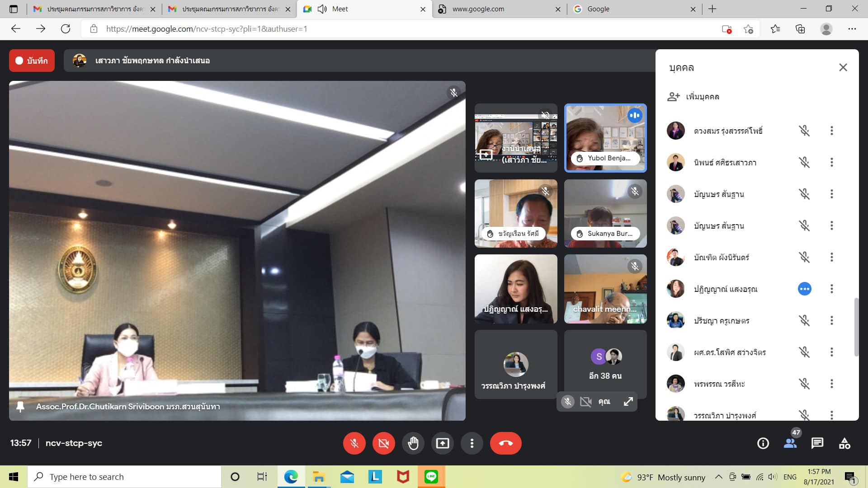The width and height of the screenshot is (868, 488).
Task: Open more options three-dot menu in toolbar
Action: [x=472, y=443]
